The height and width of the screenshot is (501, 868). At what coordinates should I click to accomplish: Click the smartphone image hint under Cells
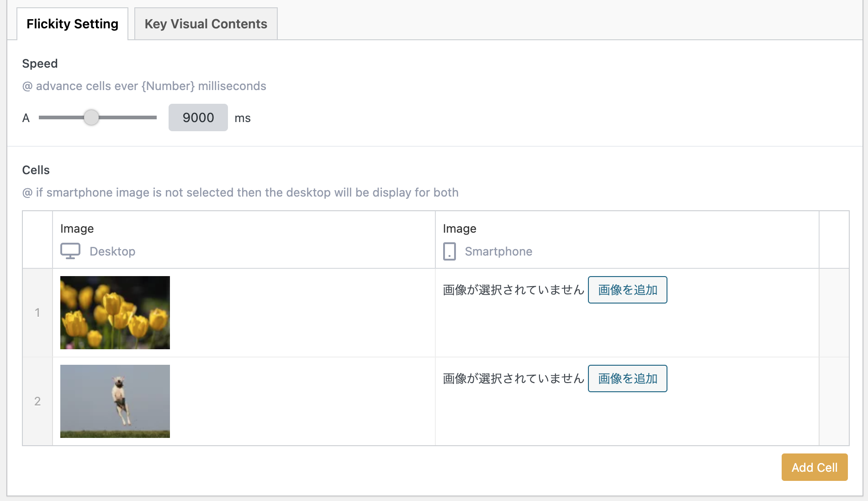240,192
